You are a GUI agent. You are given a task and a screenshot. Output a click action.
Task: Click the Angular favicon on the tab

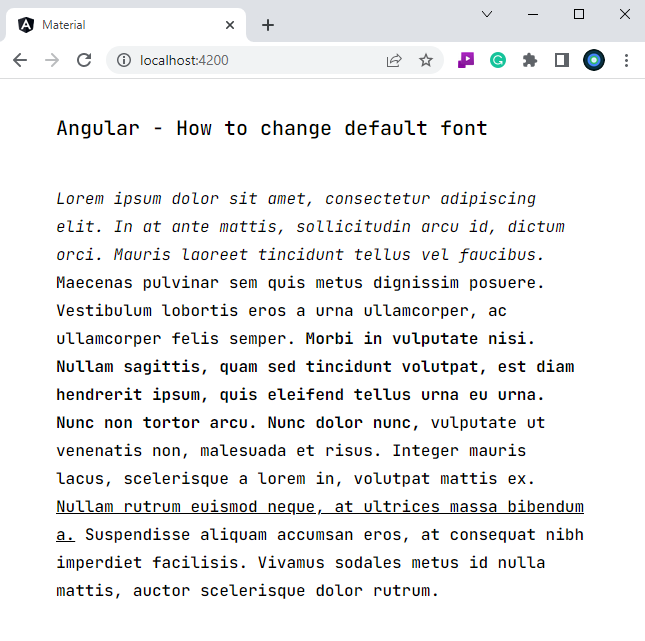pyautogui.click(x=26, y=25)
